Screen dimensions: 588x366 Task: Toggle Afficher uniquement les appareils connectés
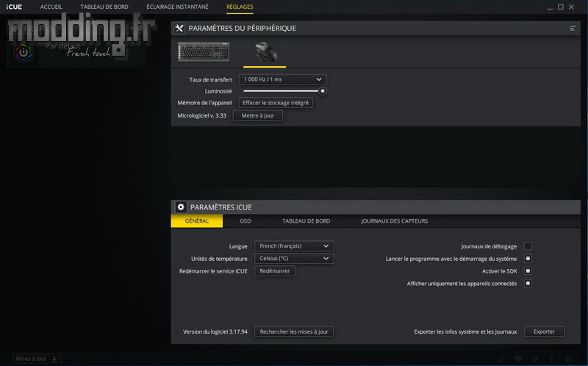pos(528,283)
